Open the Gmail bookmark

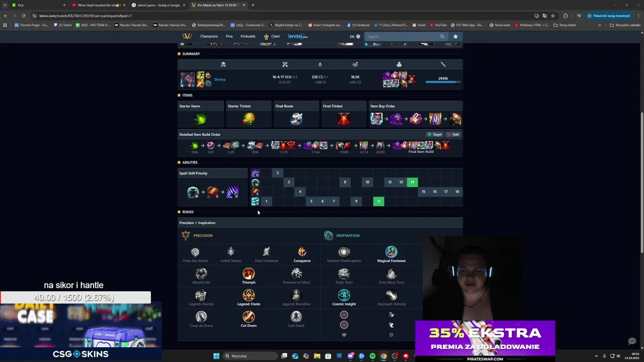coord(419,25)
